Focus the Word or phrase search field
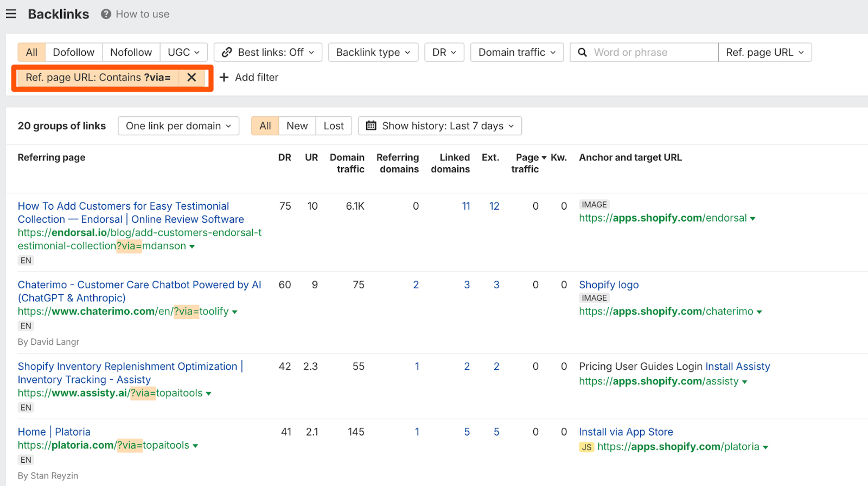Image resolution: width=868 pixels, height=486 pixels. (651, 52)
